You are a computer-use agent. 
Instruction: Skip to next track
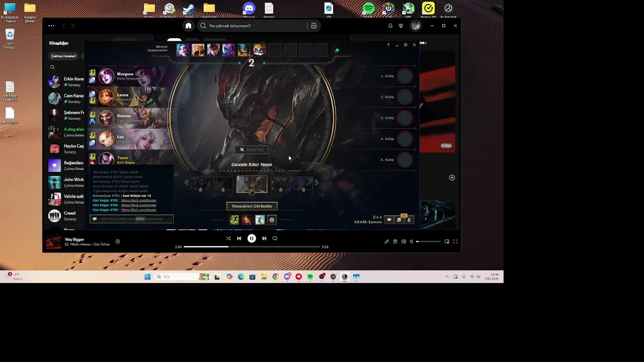click(x=264, y=238)
